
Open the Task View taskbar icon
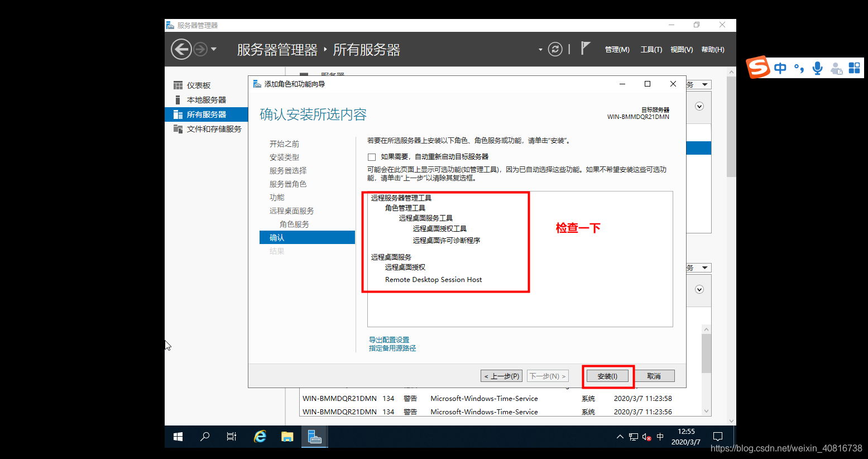tap(232, 437)
